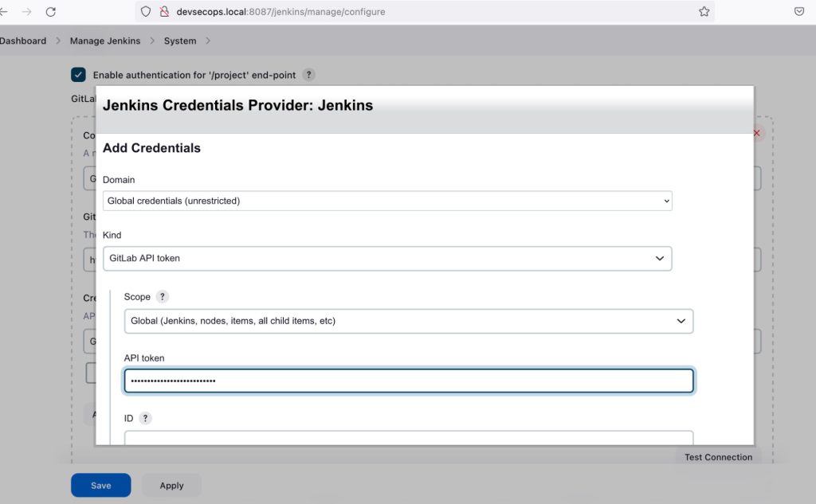The width and height of the screenshot is (816, 504).
Task: Run Test Connection
Action: click(717, 457)
